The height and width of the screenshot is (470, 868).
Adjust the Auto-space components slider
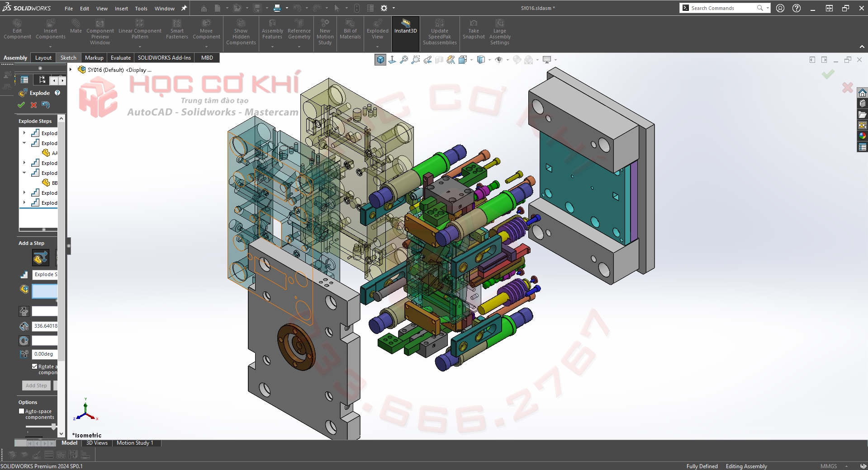pos(53,427)
